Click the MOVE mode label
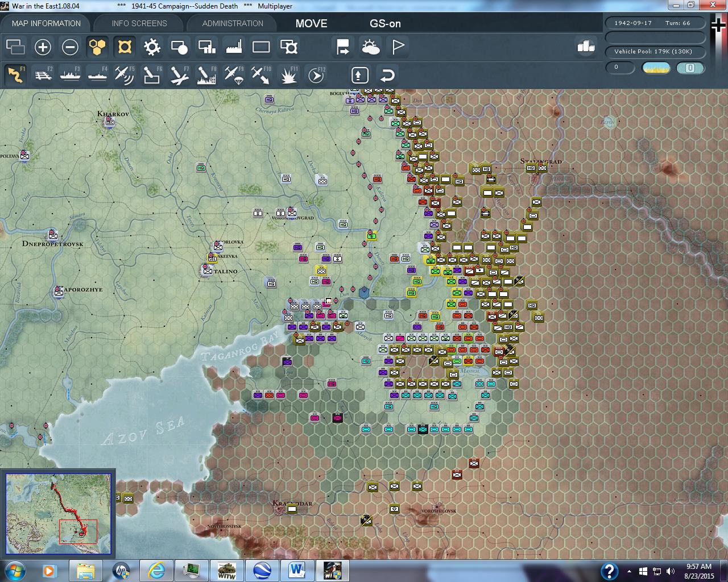 pos(311,23)
